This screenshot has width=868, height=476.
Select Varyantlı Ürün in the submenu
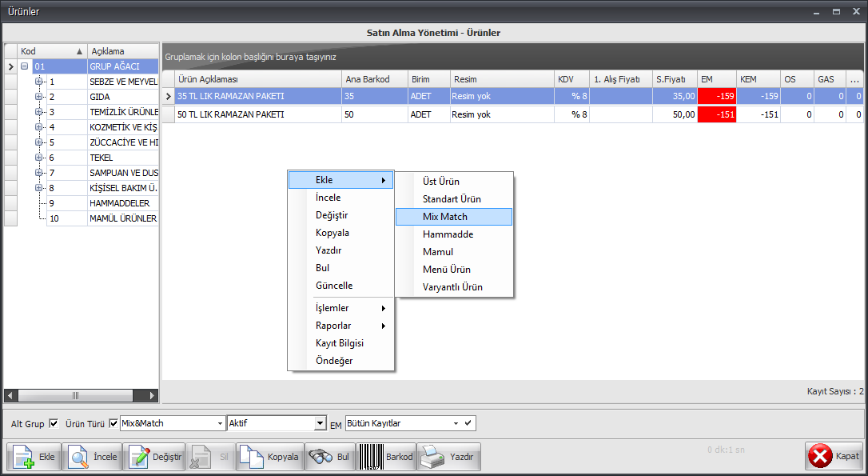coord(454,287)
